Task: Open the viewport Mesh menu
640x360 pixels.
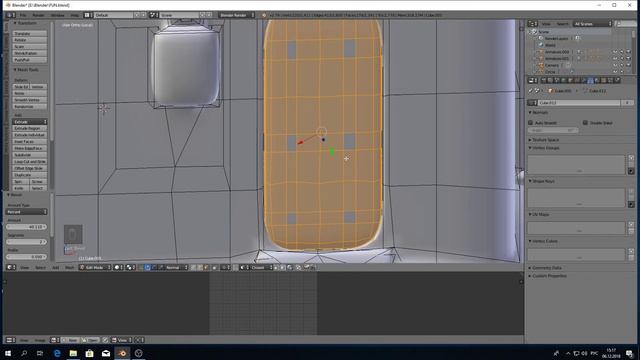Action: (70, 267)
